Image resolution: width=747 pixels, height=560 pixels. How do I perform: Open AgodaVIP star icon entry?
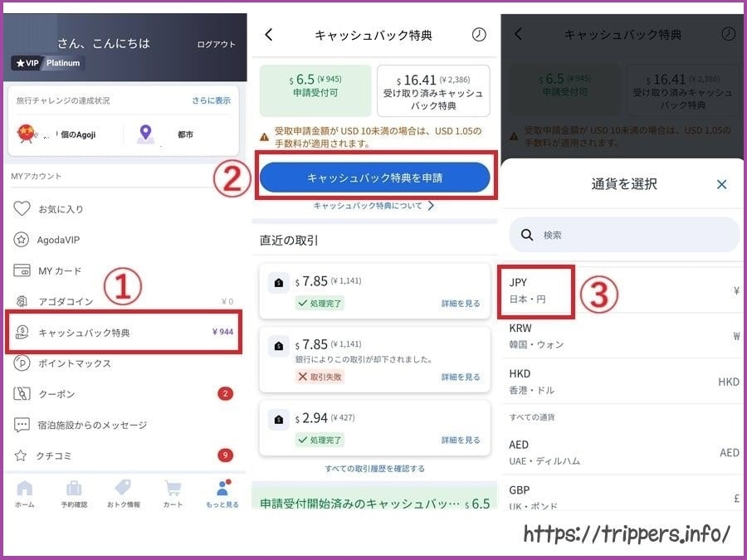pos(46,240)
